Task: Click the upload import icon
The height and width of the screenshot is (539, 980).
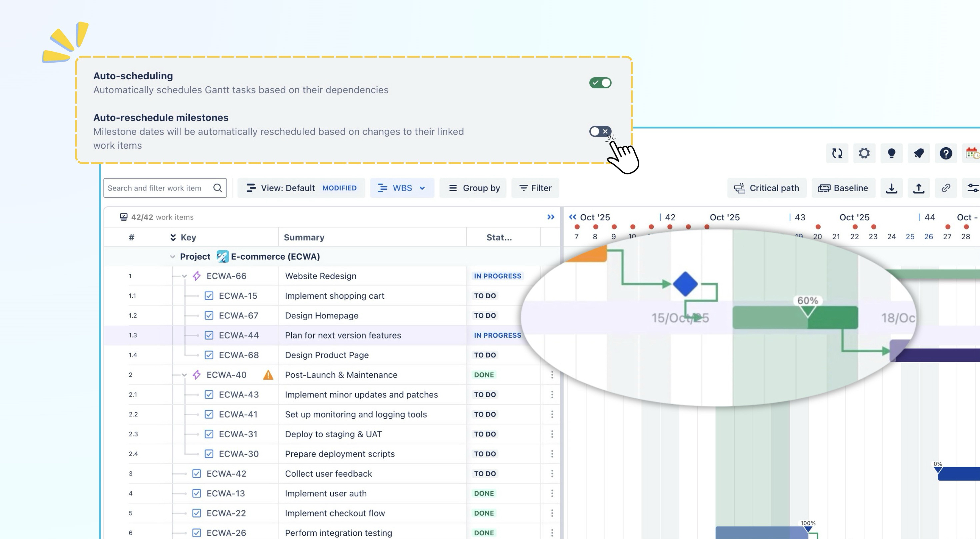Action: click(x=919, y=188)
